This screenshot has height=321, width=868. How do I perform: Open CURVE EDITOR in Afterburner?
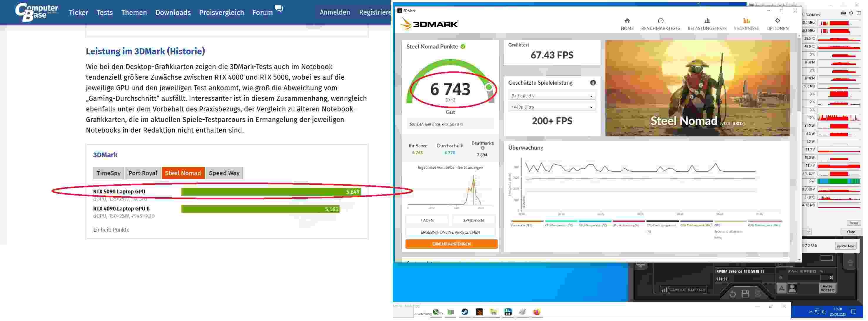tap(683, 290)
